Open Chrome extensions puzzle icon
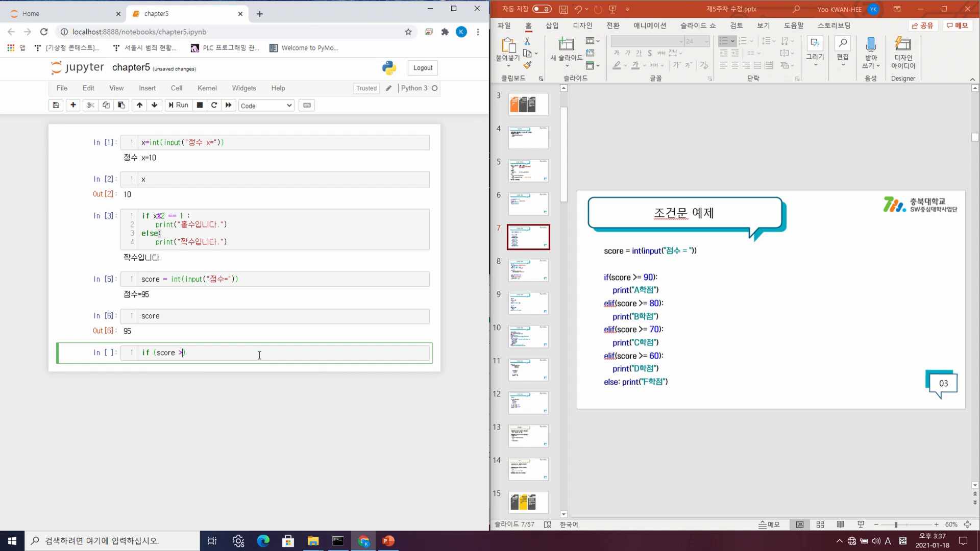Image resolution: width=980 pixels, height=551 pixels. point(445,32)
